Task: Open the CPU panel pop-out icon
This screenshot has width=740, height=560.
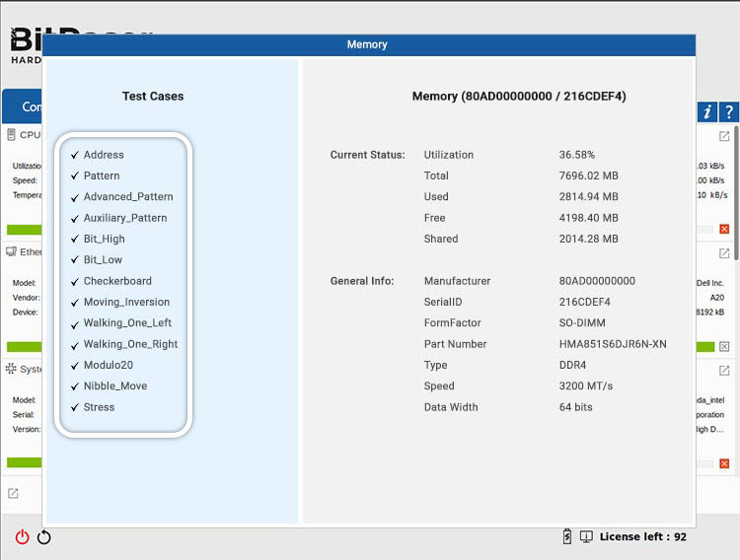Action: click(x=724, y=136)
